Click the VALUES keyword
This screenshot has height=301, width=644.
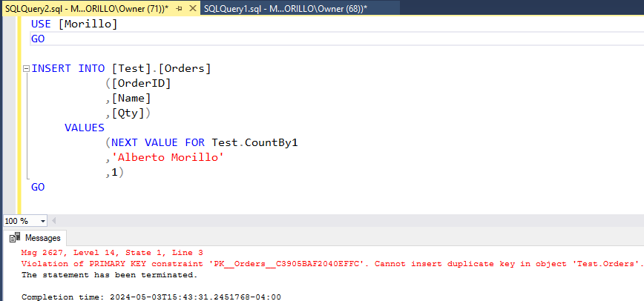pos(84,128)
